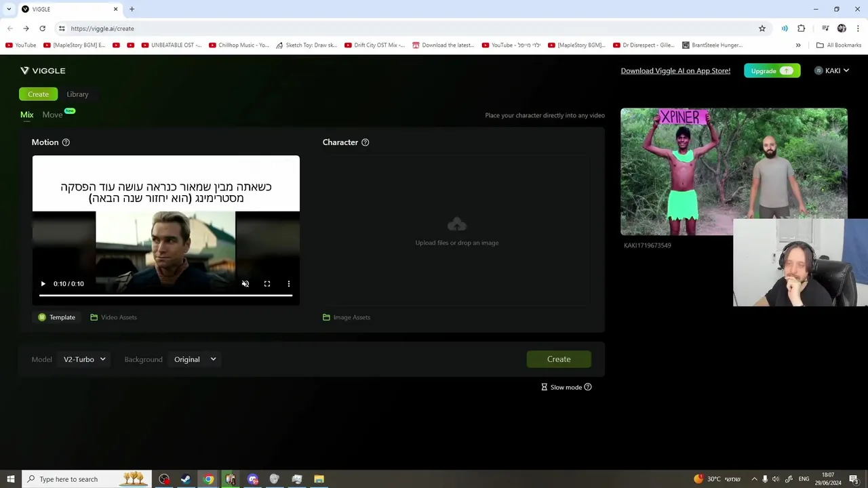Open the Download the latest bookmark
Screen dimensions: 868x488
pyautogui.click(x=443, y=45)
